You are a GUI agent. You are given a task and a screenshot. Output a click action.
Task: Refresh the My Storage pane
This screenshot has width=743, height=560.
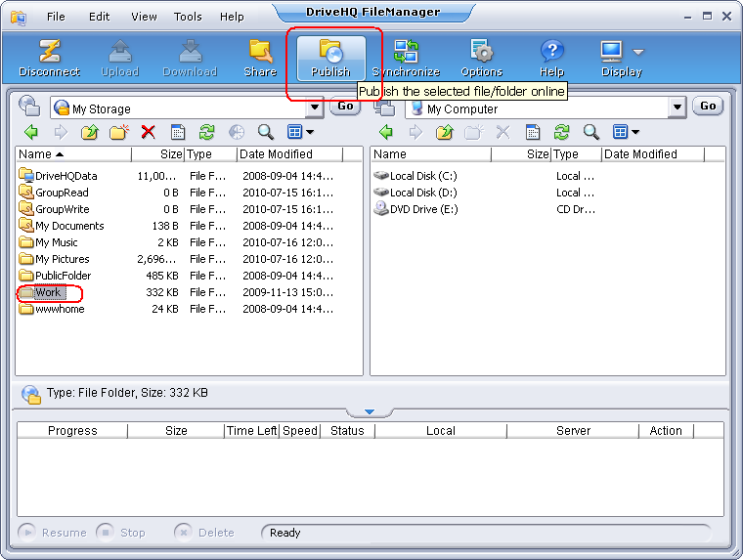206,132
